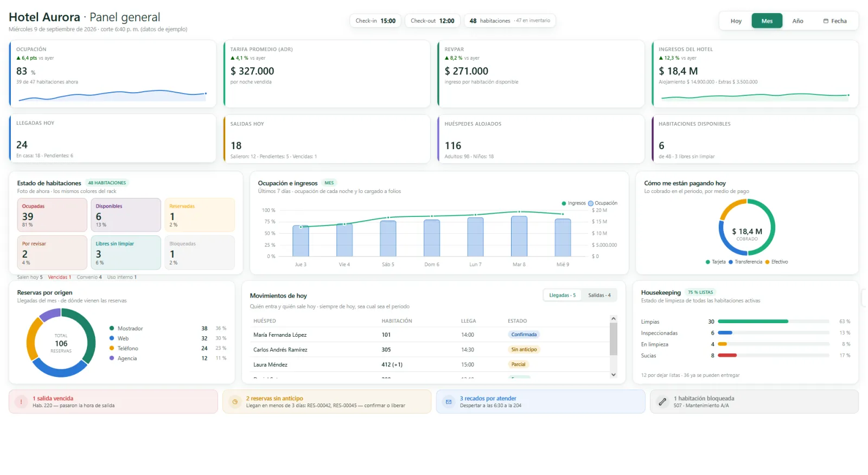This screenshot has height=475, width=868.
Task: Toggle the Ocupación series in chart legend
Action: pyautogui.click(x=603, y=203)
